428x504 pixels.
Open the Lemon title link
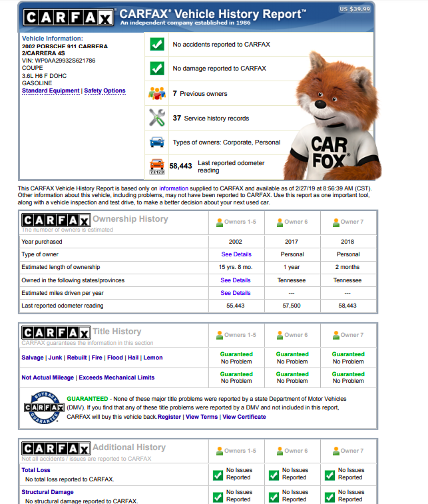click(x=153, y=358)
